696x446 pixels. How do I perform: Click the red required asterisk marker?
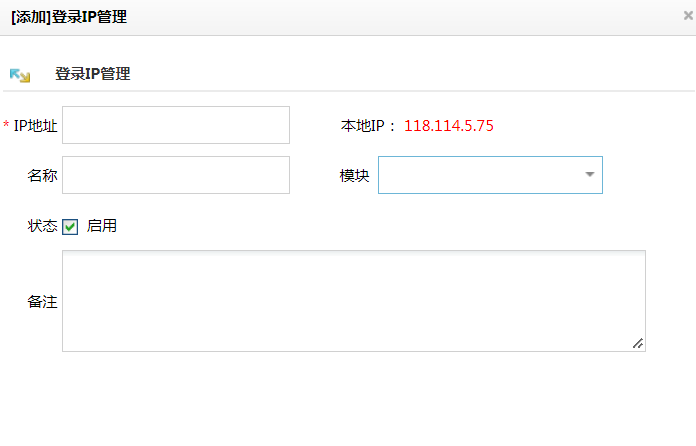coord(7,126)
